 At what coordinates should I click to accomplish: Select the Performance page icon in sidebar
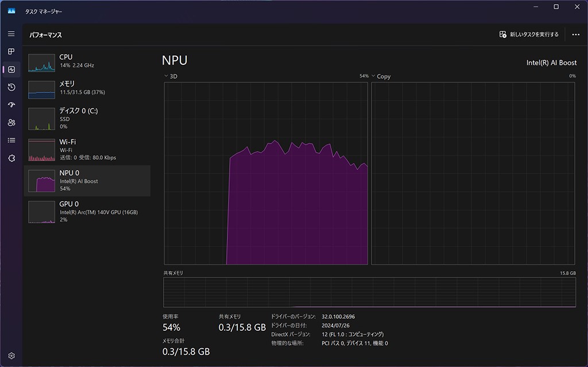[x=11, y=69]
